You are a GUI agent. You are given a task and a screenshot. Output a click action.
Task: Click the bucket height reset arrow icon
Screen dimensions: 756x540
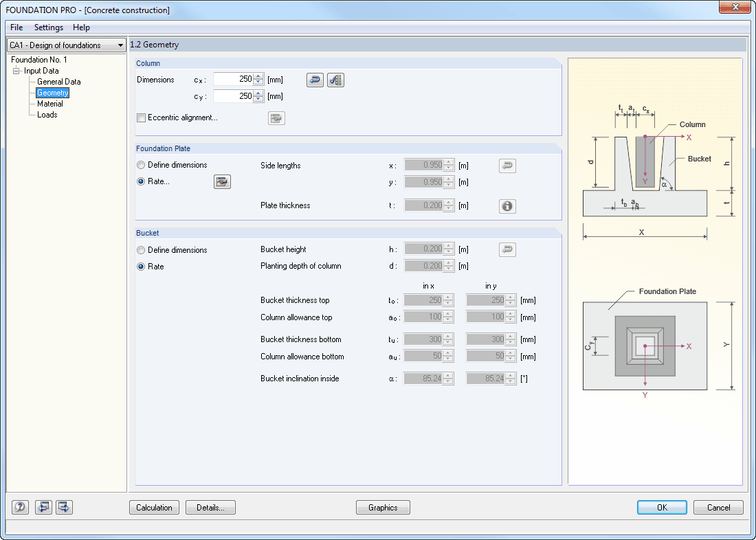(507, 250)
